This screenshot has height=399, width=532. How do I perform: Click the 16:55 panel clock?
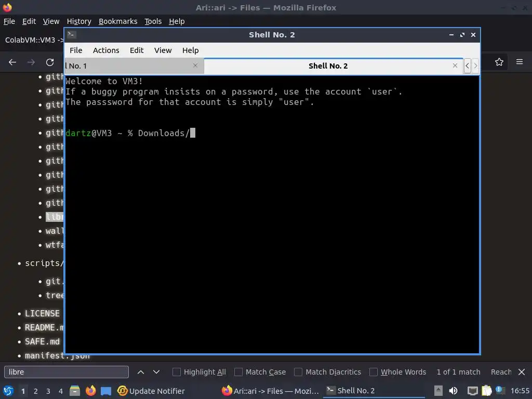pyautogui.click(x=520, y=391)
